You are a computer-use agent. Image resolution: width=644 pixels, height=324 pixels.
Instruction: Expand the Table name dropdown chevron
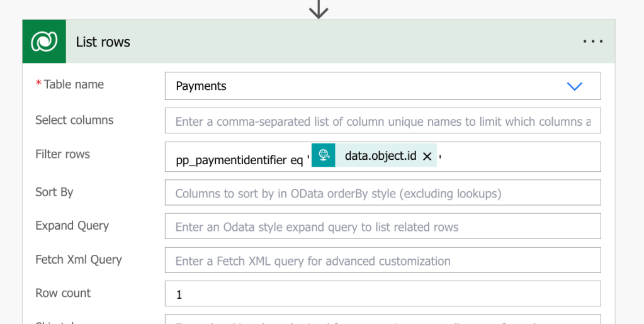click(574, 86)
